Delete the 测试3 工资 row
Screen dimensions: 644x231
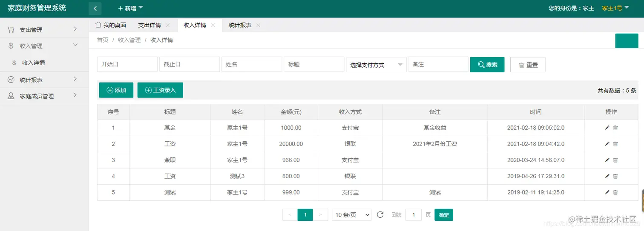[615, 176]
